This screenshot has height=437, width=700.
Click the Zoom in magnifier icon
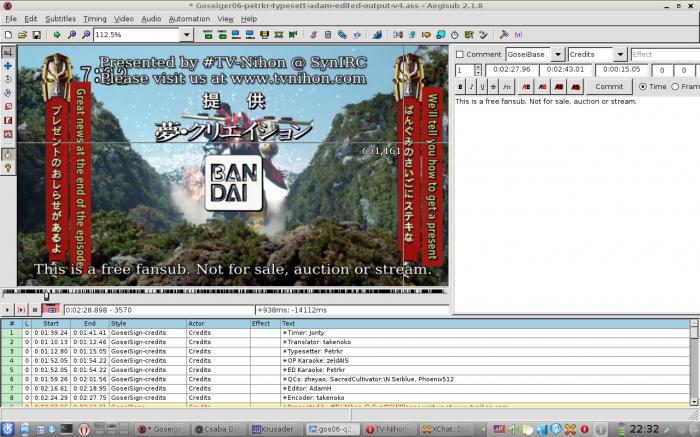coord(71,34)
